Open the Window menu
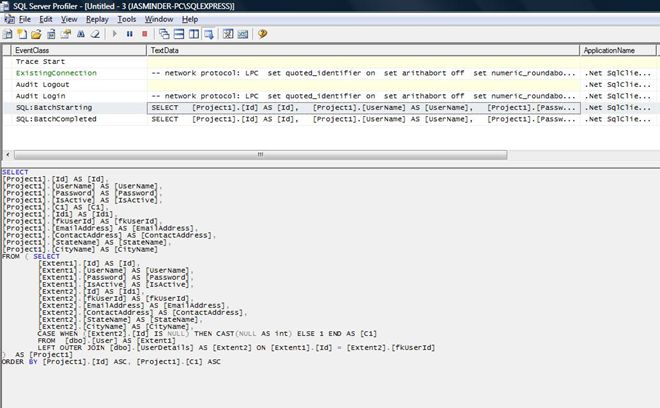The width and height of the screenshot is (660, 408). point(159,19)
